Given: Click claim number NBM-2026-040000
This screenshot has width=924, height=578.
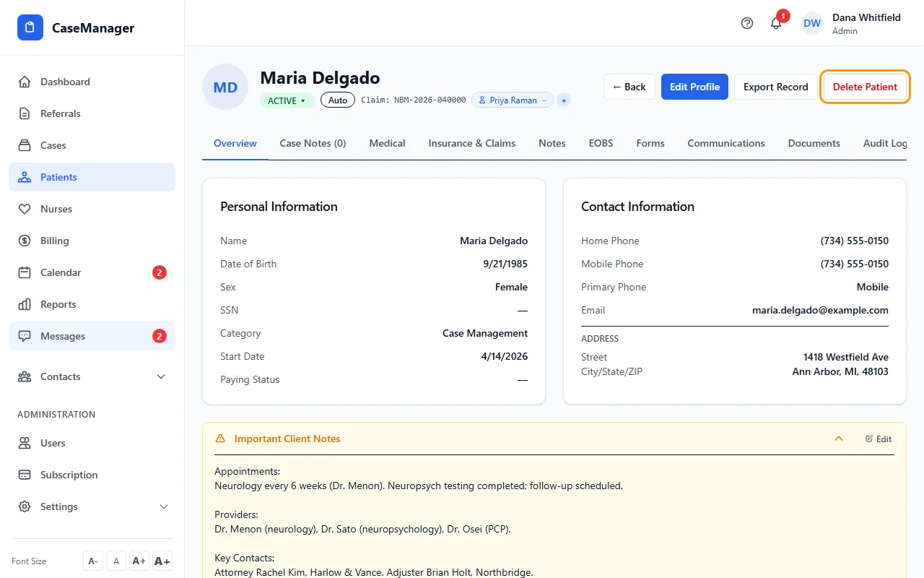Looking at the screenshot, I should pyautogui.click(x=430, y=100).
